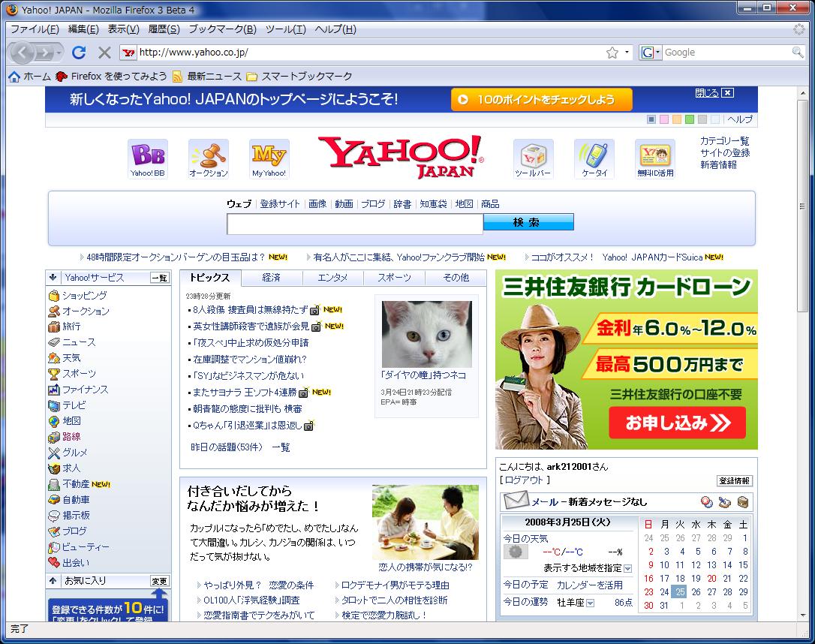Open the Toolbar (ツールバー) icon

[534, 158]
